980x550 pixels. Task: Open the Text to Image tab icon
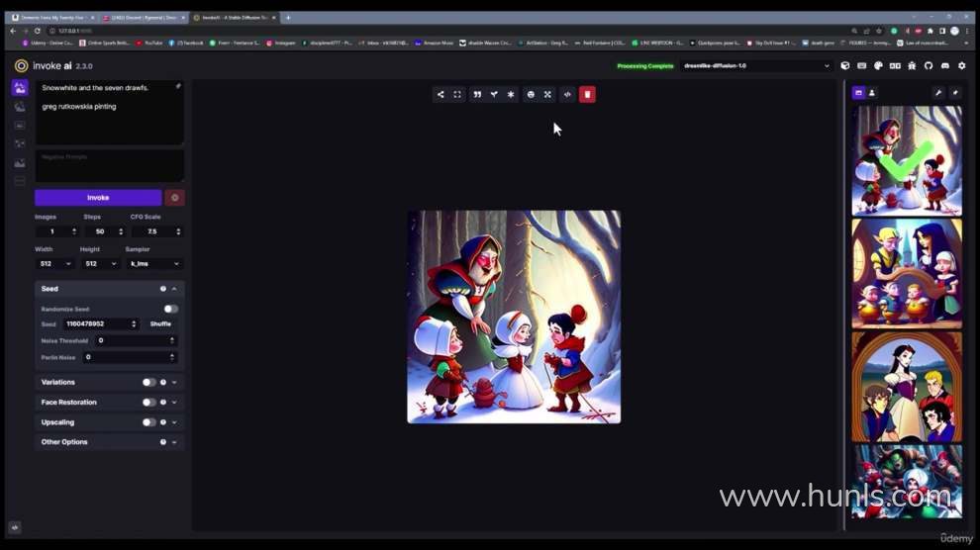[20, 88]
